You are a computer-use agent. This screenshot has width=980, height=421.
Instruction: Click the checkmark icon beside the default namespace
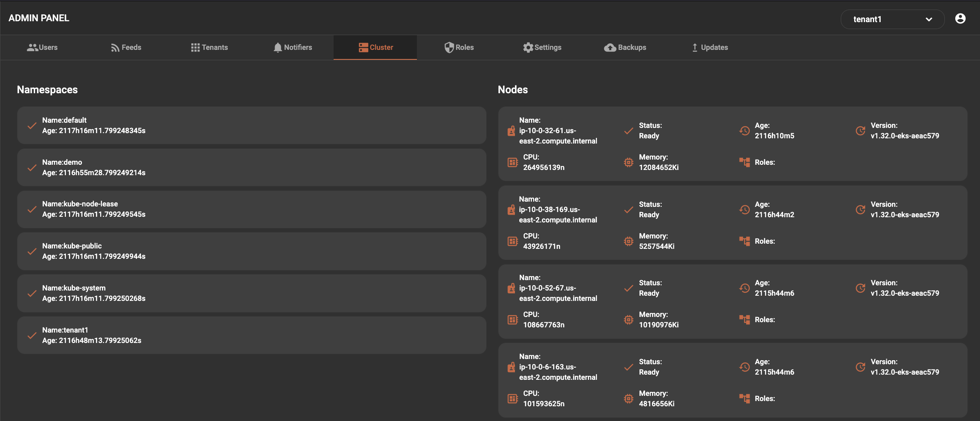pyautogui.click(x=32, y=126)
